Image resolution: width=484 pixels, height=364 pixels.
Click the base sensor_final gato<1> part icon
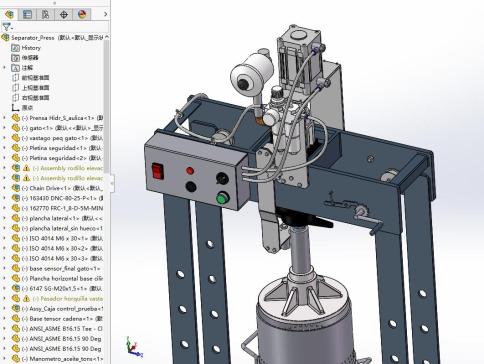tap(16, 268)
